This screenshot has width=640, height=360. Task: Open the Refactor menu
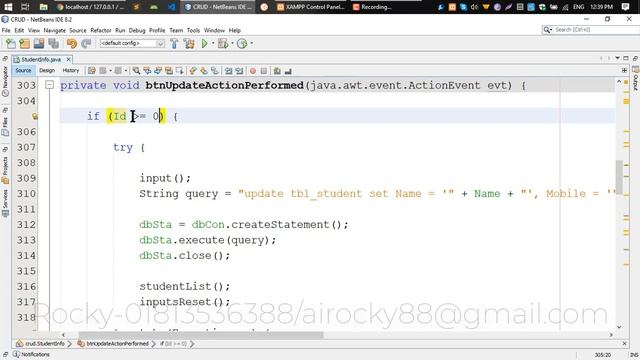pos(100,30)
